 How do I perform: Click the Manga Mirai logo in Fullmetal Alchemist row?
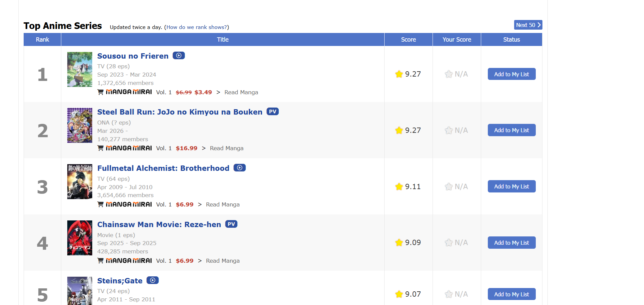coord(129,204)
